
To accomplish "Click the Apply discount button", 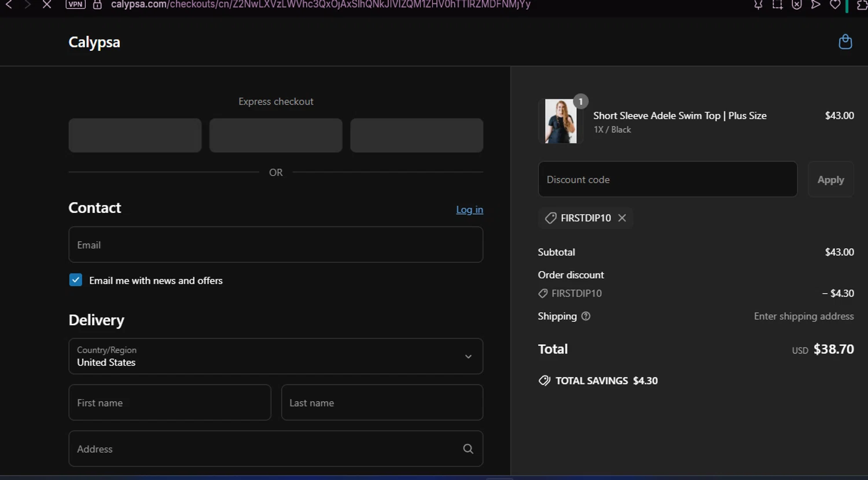I will tap(830, 180).
